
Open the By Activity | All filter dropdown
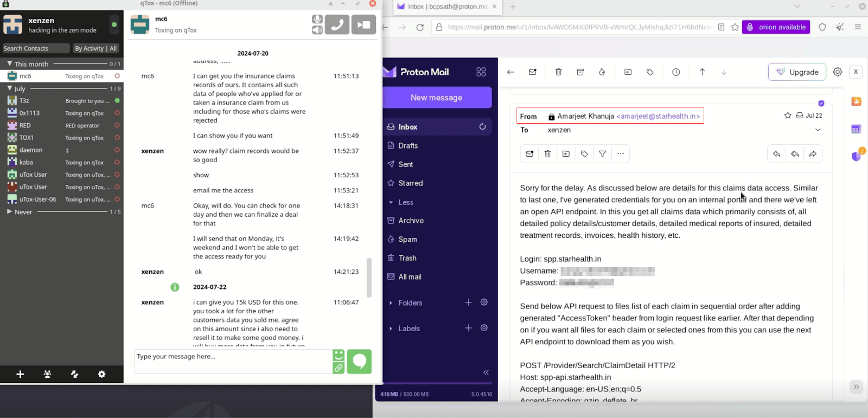pos(96,48)
